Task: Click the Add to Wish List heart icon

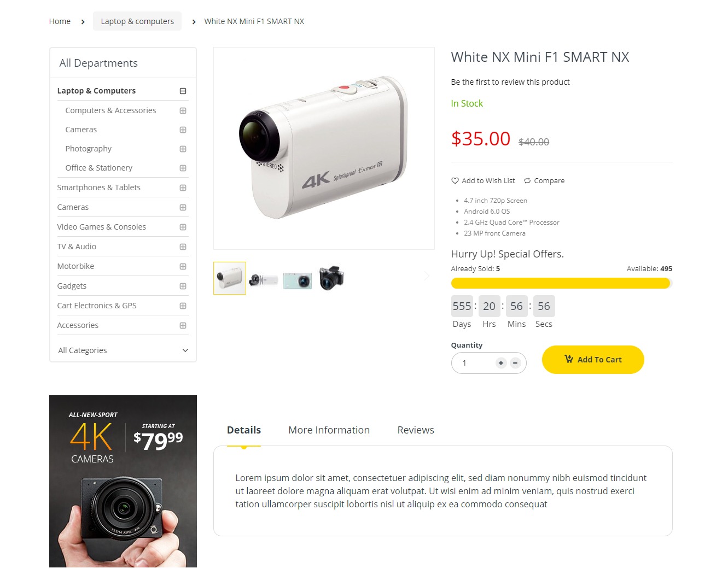Action: coord(455,181)
